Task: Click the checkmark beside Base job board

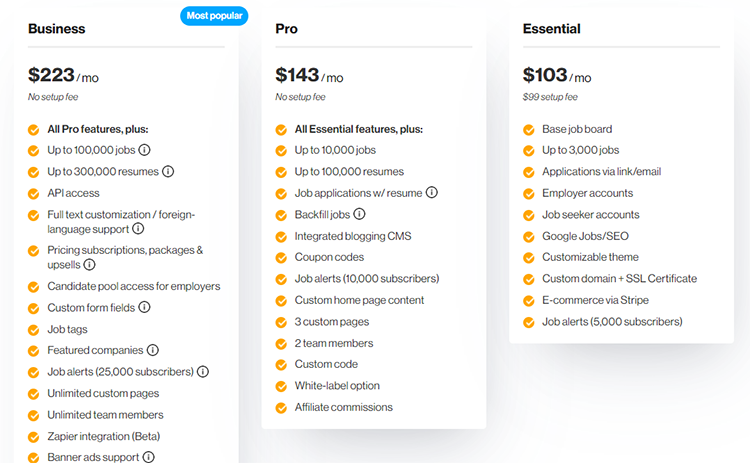Action: pos(529,130)
